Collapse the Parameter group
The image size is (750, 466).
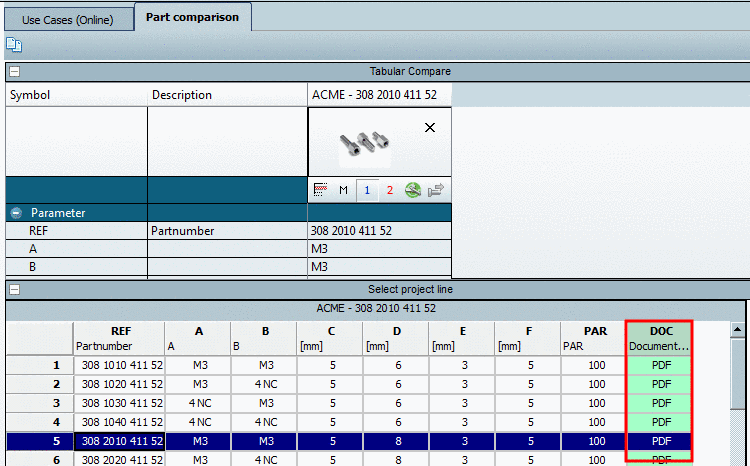click(16, 212)
